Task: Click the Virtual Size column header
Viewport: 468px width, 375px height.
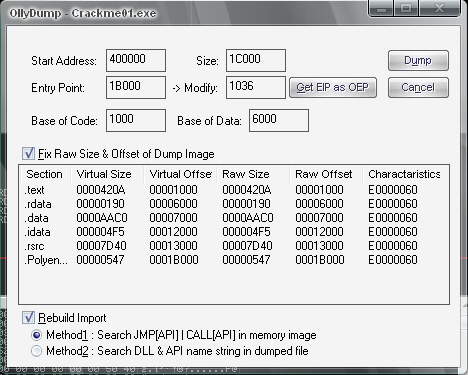Action: tap(107, 174)
